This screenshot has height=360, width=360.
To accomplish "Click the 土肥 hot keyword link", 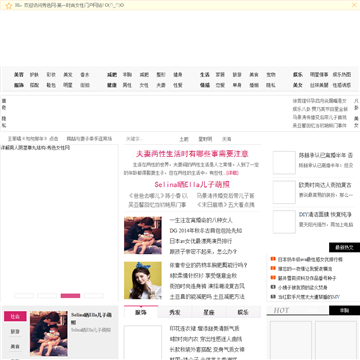I will (x=184, y=139).
